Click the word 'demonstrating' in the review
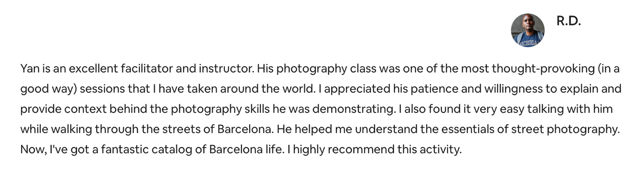 [x=352, y=109]
